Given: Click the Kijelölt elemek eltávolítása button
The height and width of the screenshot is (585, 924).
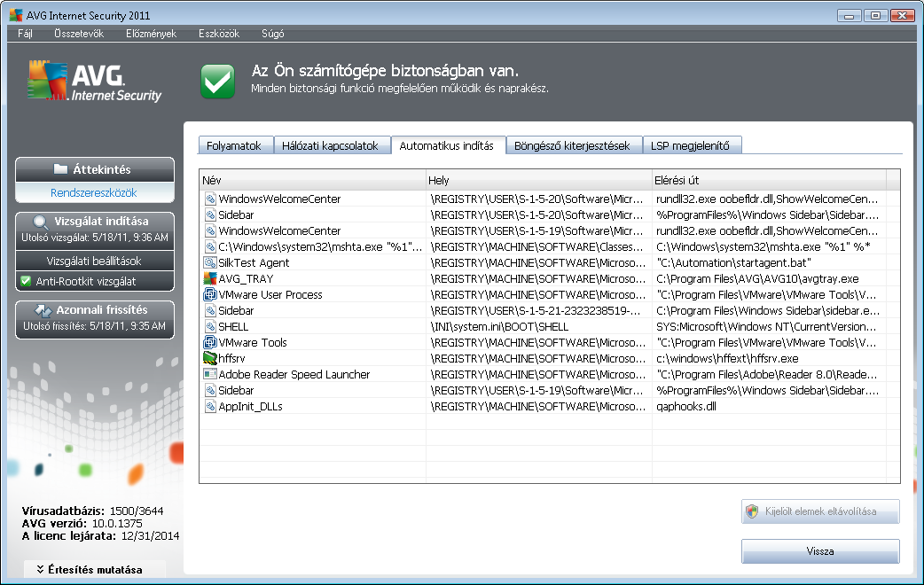Looking at the screenshot, I should coord(820,511).
